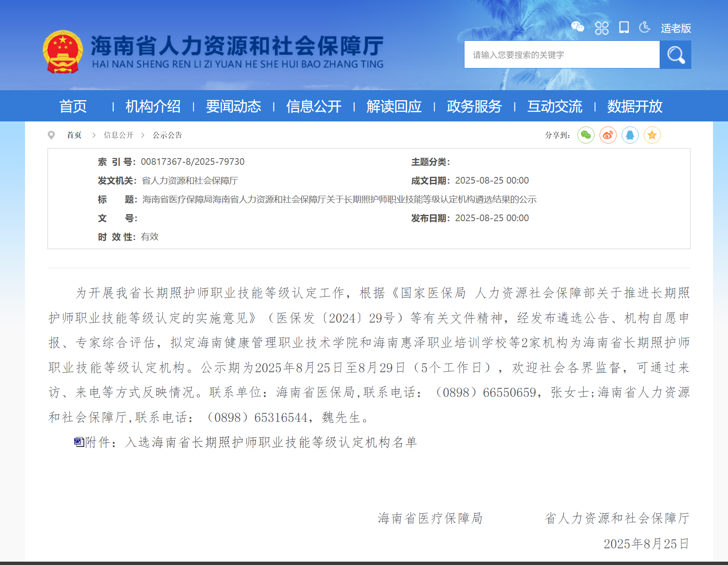Share to WeChat via green icon

click(x=586, y=135)
